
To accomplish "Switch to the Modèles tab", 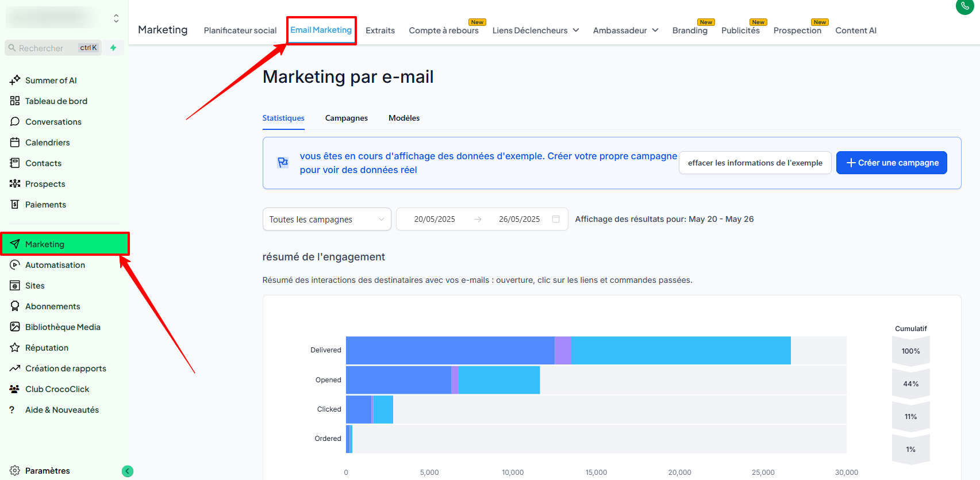I will 404,118.
